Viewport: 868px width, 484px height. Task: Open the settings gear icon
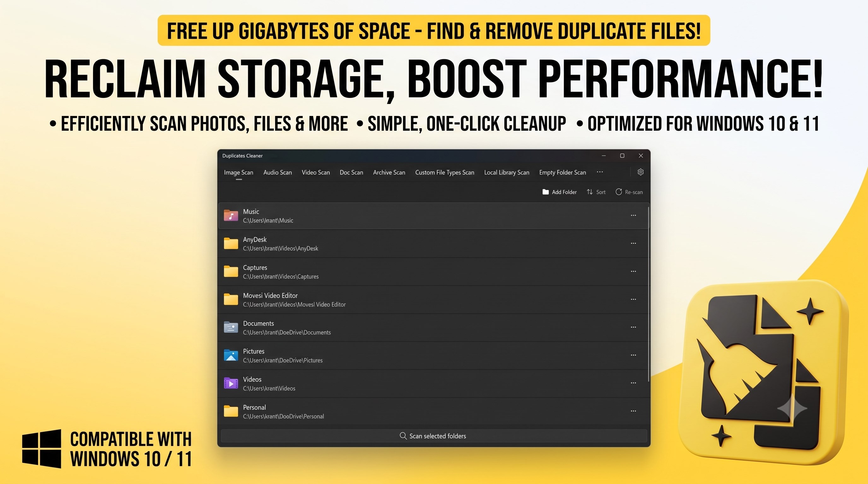click(641, 172)
